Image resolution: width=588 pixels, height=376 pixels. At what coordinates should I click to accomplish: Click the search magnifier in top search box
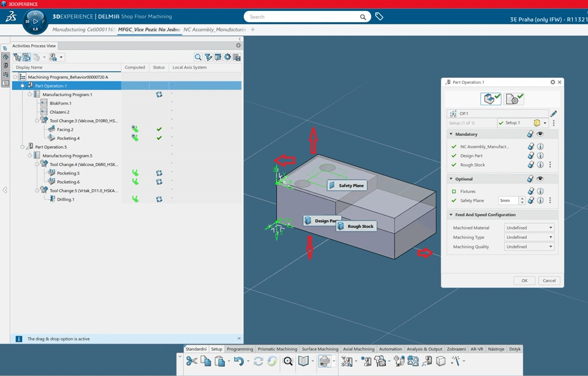[363, 17]
